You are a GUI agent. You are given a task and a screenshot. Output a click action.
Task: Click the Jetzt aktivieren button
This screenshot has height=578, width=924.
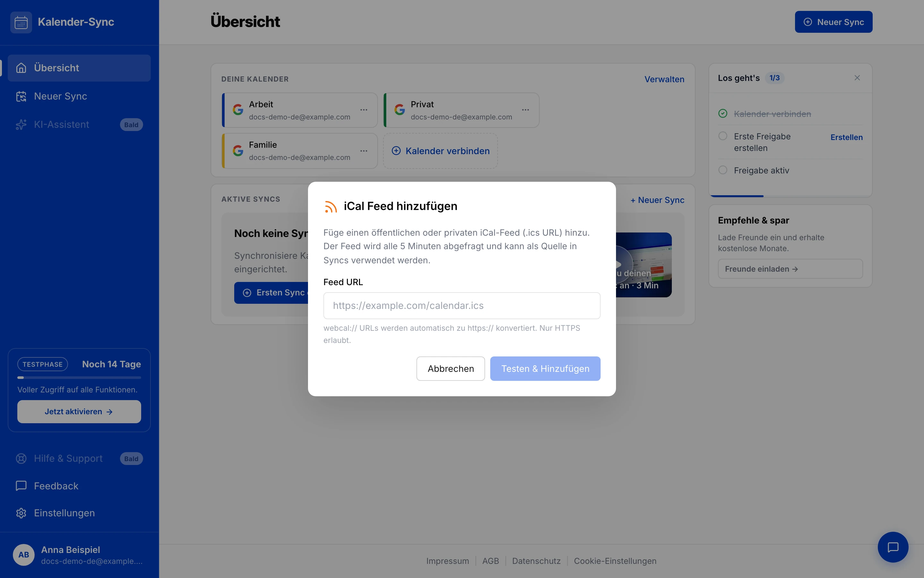click(x=79, y=412)
